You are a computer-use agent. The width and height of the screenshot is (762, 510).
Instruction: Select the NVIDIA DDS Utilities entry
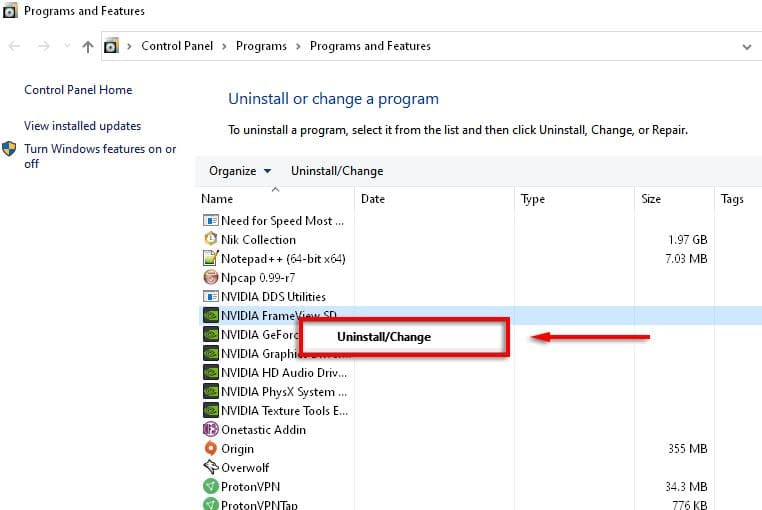pos(273,297)
